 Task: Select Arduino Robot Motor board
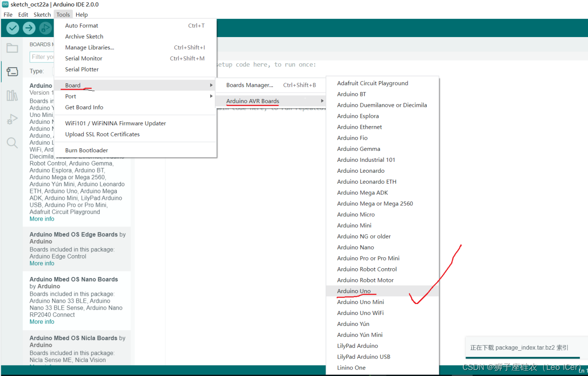click(x=383, y=280)
